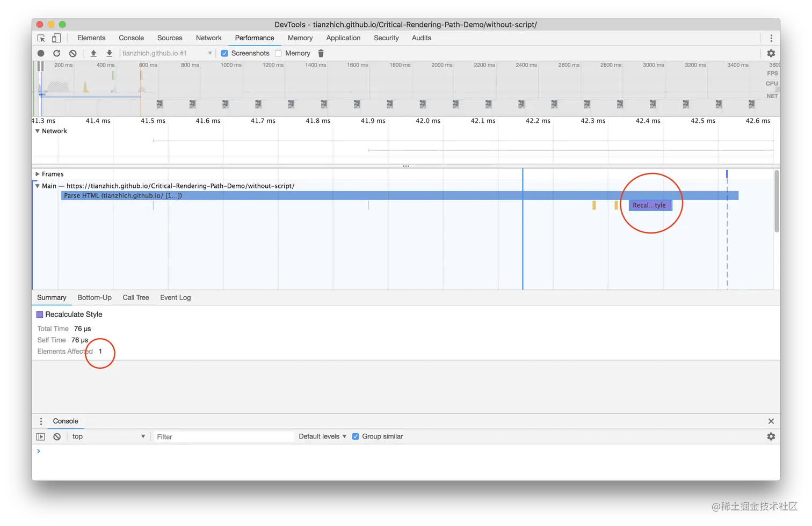This screenshot has height=526, width=812.
Task: Click the trash collect garbage icon
Action: (321, 53)
